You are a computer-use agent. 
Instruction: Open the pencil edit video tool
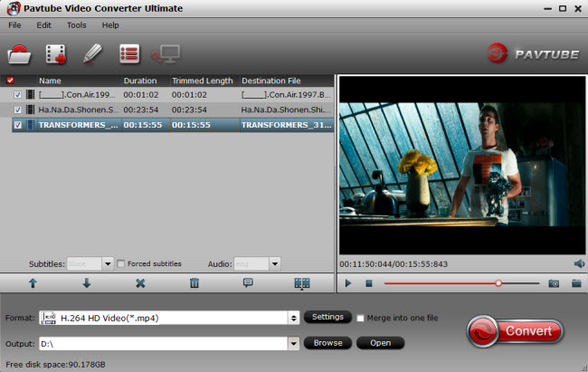pyautogui.click(x=92, y=53)
